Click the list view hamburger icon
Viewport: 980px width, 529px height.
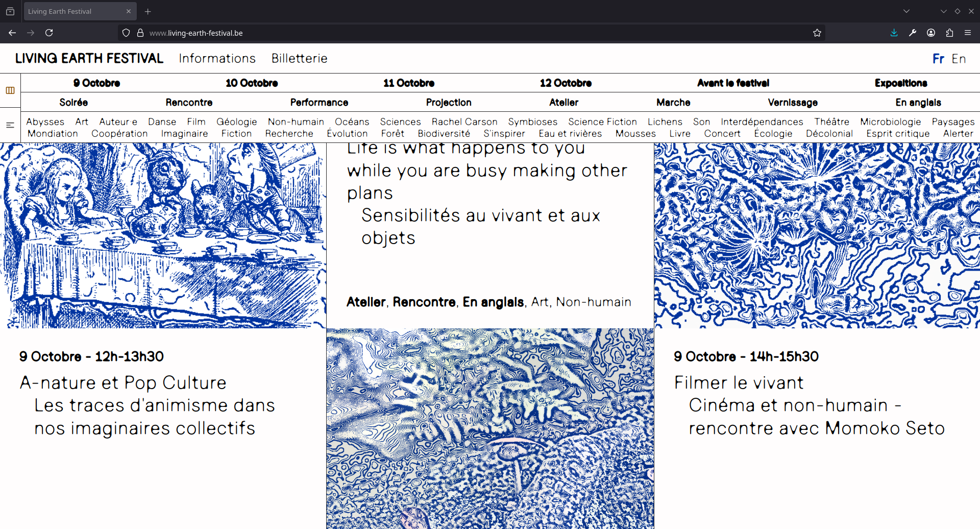tap(10, 125)
